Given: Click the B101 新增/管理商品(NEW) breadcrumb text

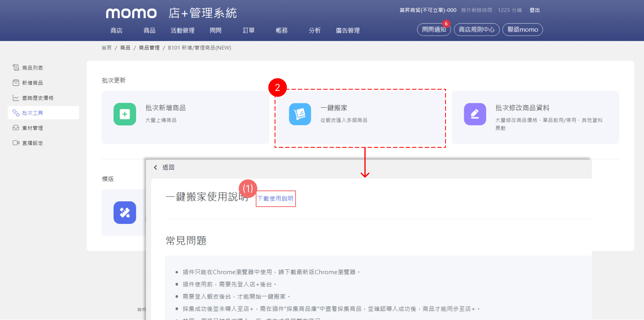Looking at the screenshot, I should pyautogui.click(x=200, y=48).
